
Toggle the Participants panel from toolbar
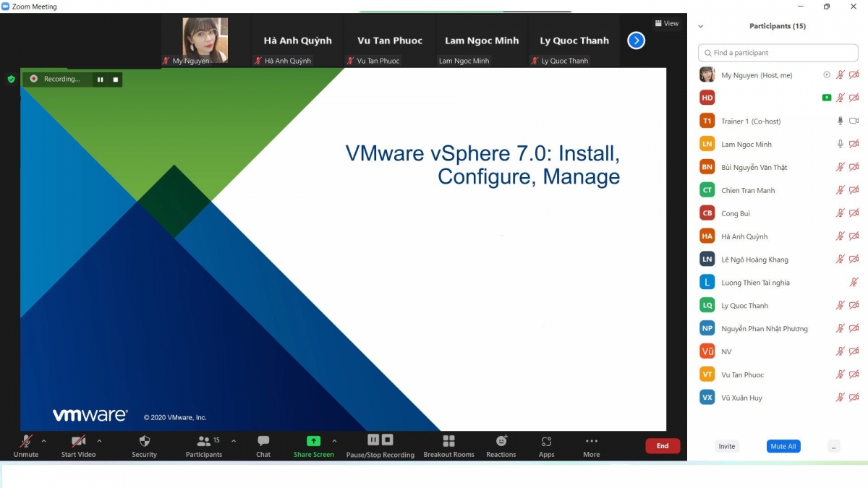(204, 445)
